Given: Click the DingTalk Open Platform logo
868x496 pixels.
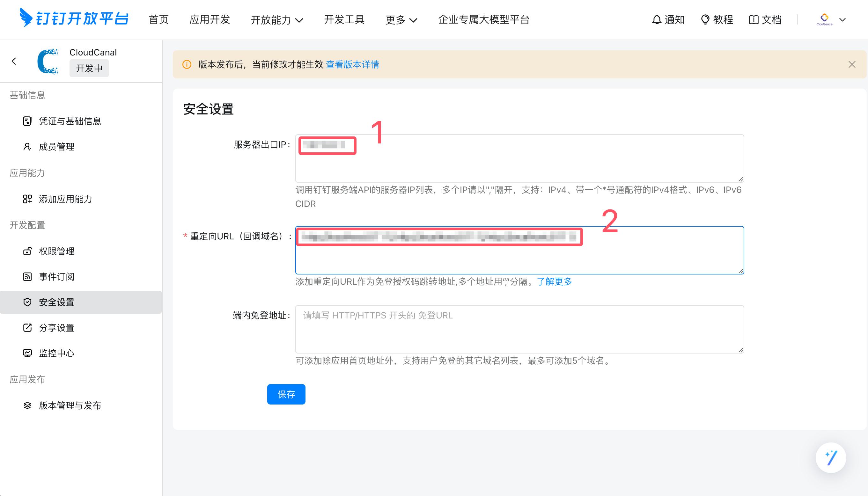Looking at the screenshot, I should coord(74,18).
